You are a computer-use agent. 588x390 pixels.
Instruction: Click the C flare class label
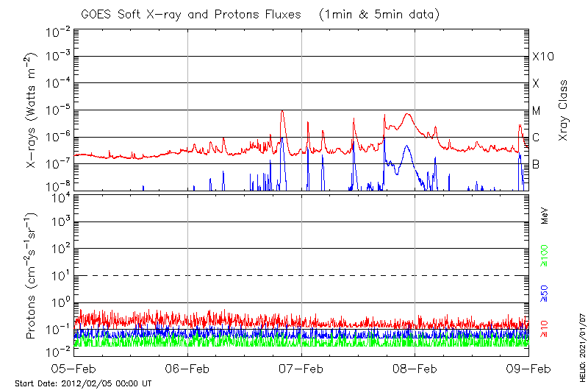point(536,137)
